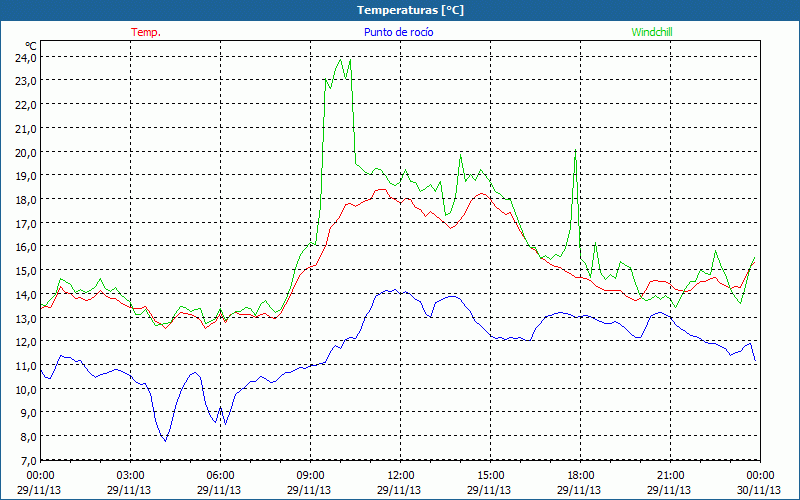Click the '03:00' x-axis time label
Viewport: 800px width, 500px height.
[x=130, y=476]
